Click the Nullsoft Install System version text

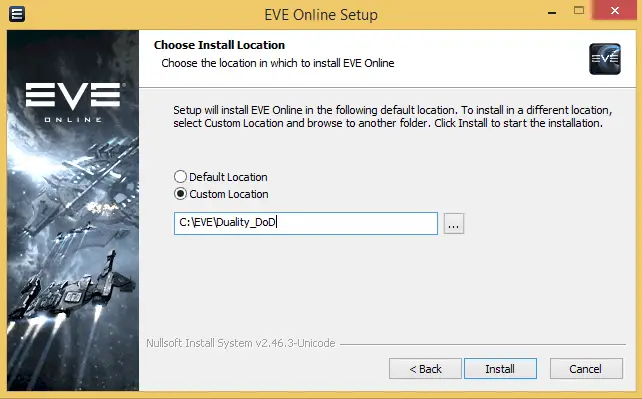pos(241,343)
